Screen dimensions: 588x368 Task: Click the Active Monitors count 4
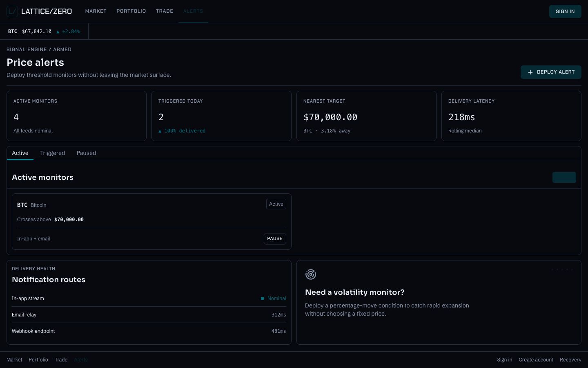coord(16,117)
